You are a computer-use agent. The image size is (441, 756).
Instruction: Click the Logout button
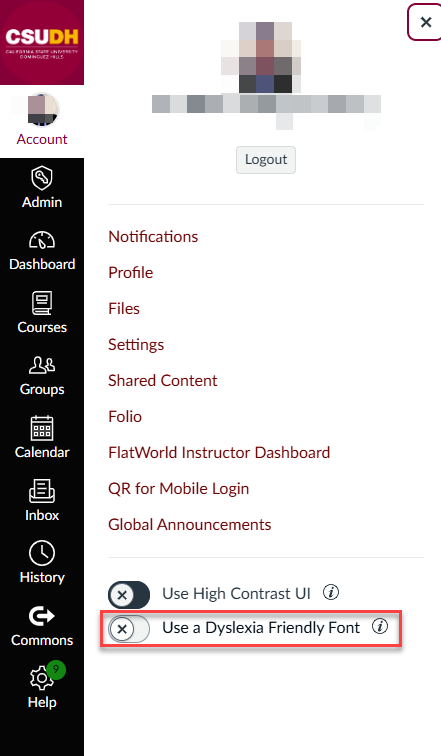click(266, 160)
